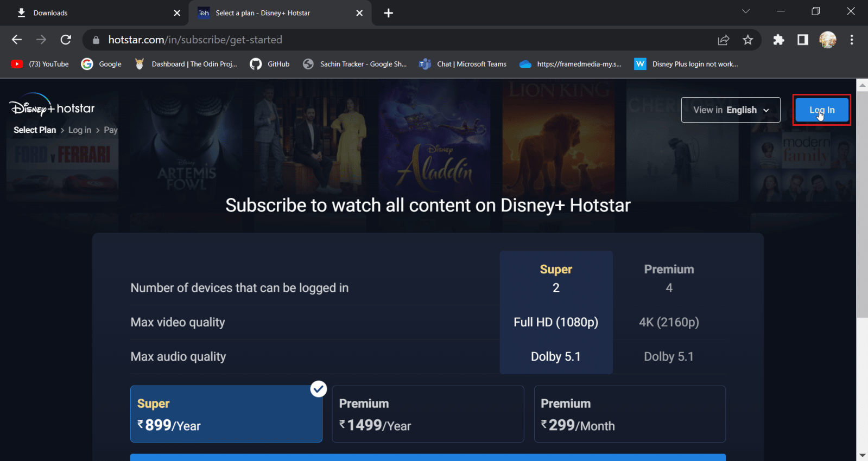Toggle the browser side panel icon
Image resolution: width=868 pixels, height=461 pixels.
tap(803, 40)
